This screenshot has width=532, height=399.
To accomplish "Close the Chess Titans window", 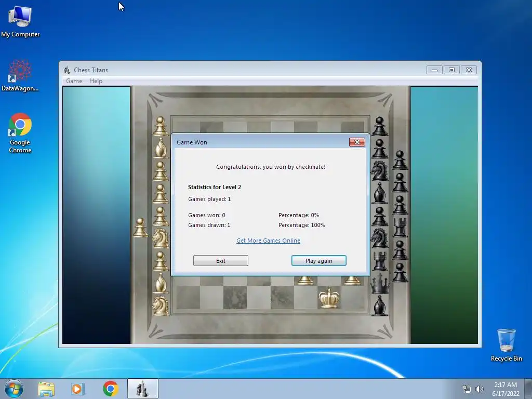I will (x=469, y=70).
